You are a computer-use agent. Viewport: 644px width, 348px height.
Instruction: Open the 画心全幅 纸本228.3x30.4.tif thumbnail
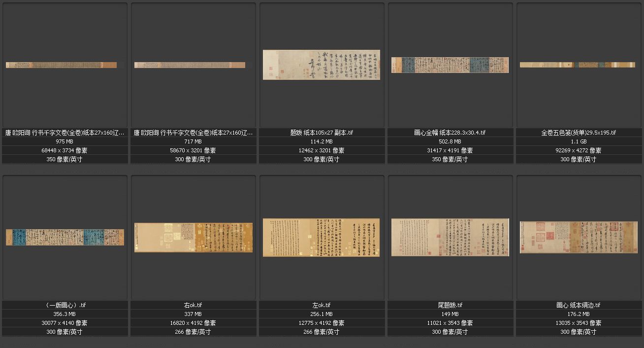pyautogui.click(x=450, y=65)
